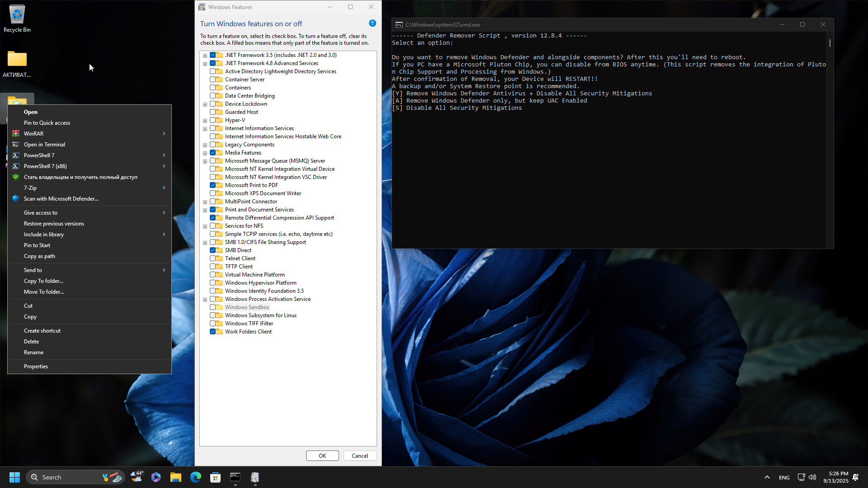Click the folder icon beside Hyper-V
Viewport: 868px width, 488px height.
point(219,120)
